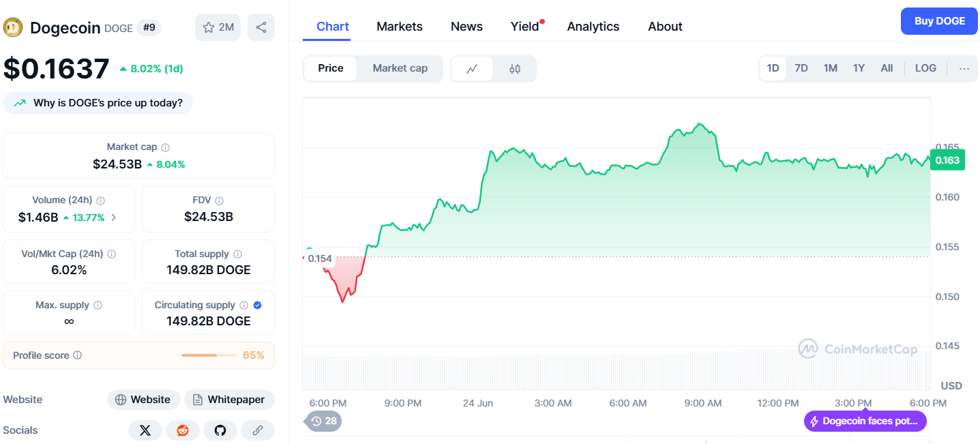980x444 pixels.
Task: Click the Profile score info icon
Action: (x=77, y=355)
